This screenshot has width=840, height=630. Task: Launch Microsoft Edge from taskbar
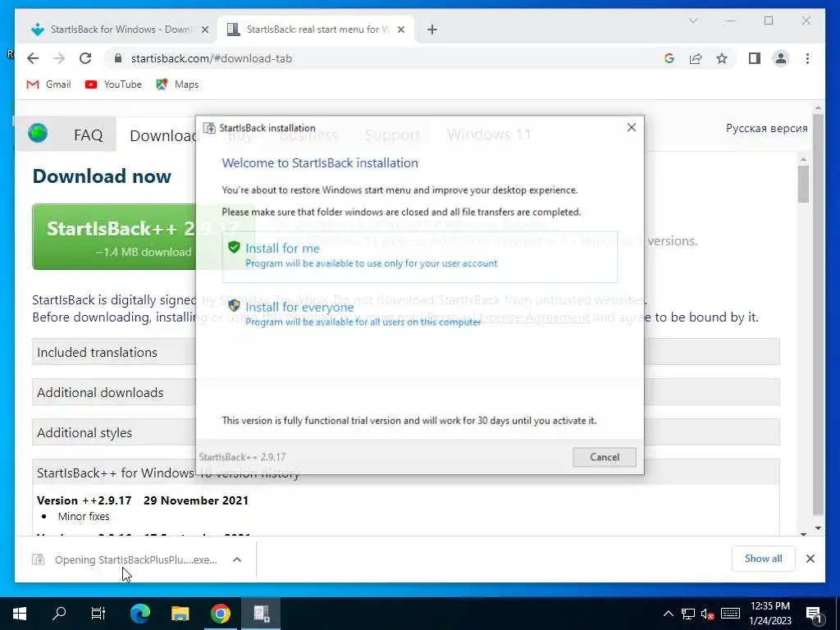140,614
